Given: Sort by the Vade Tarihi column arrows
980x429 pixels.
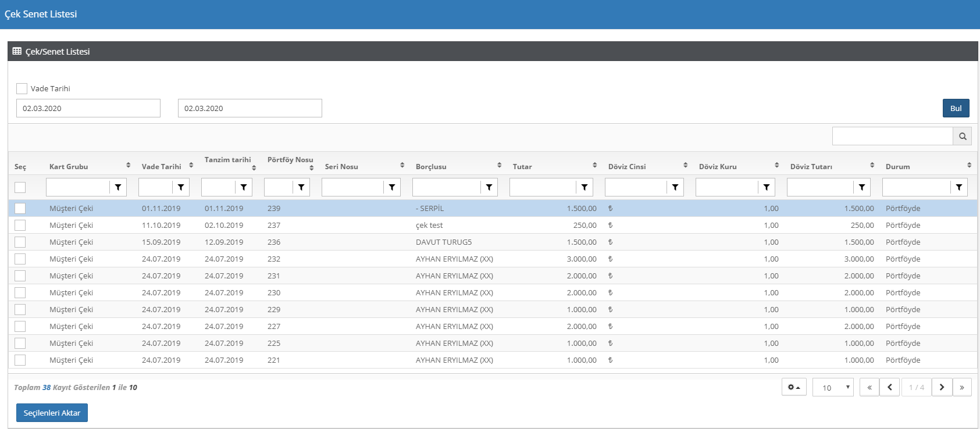Looking at the screenshot, I should coord(191,166).
